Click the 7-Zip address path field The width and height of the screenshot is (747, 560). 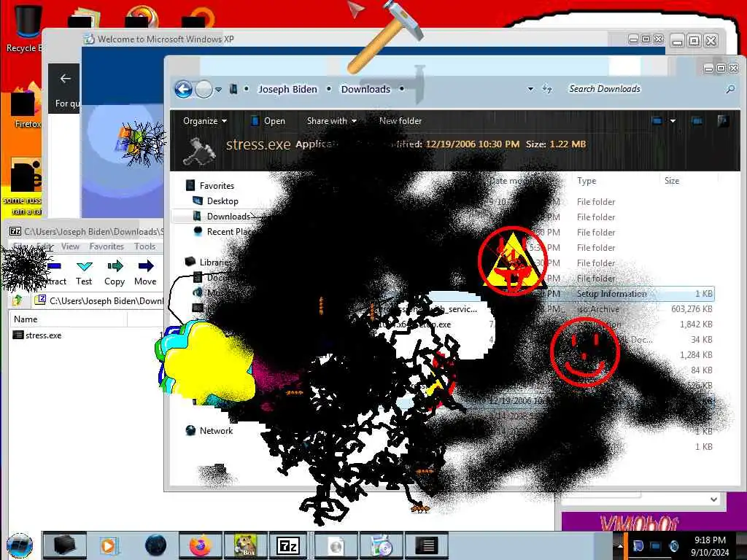tap(100, 300)
